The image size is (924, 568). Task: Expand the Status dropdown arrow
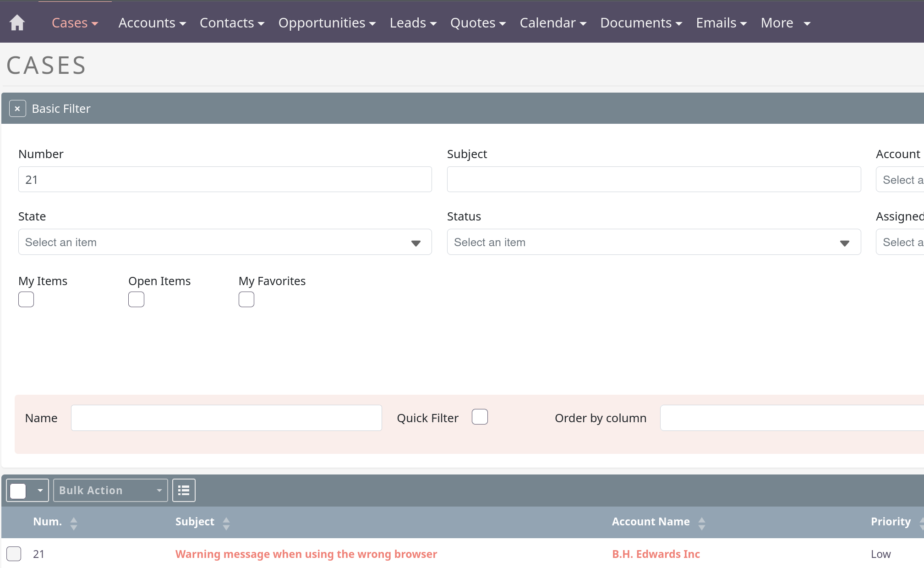tap(844, 243)
